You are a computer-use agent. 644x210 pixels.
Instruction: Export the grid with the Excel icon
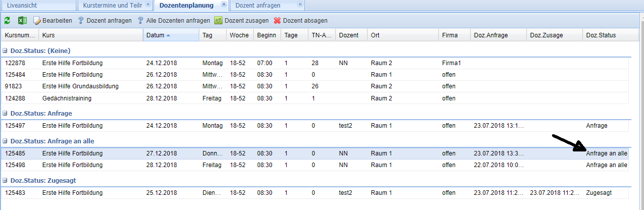(x=22, y=21)
